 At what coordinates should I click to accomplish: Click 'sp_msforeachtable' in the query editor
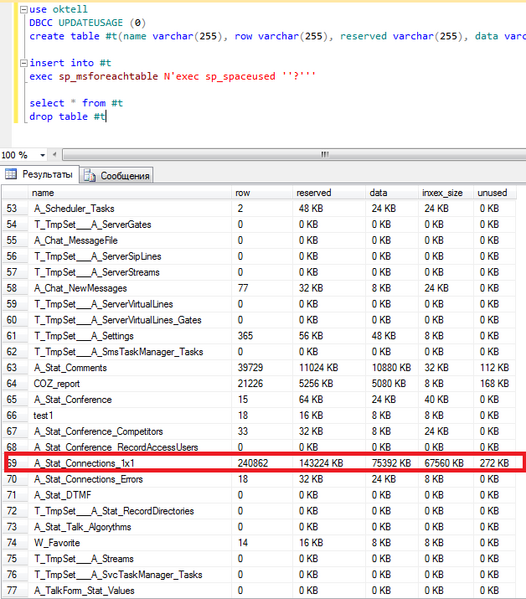point(108,76)
